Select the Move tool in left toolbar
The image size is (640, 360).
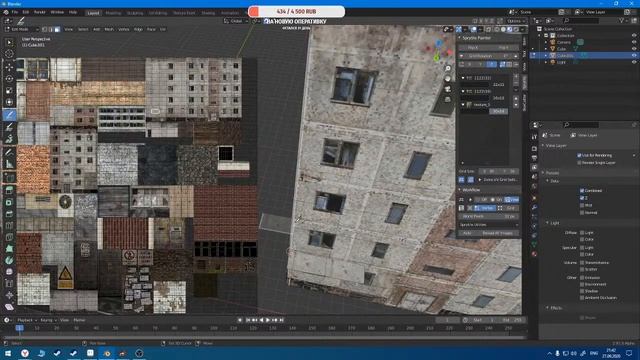[x=9, y=67]
